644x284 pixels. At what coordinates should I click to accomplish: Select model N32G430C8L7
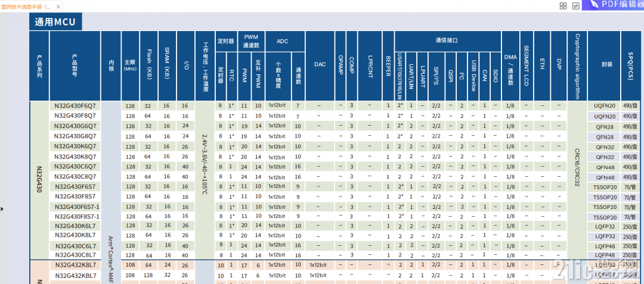pyautogui.click(x=75, y=255)
